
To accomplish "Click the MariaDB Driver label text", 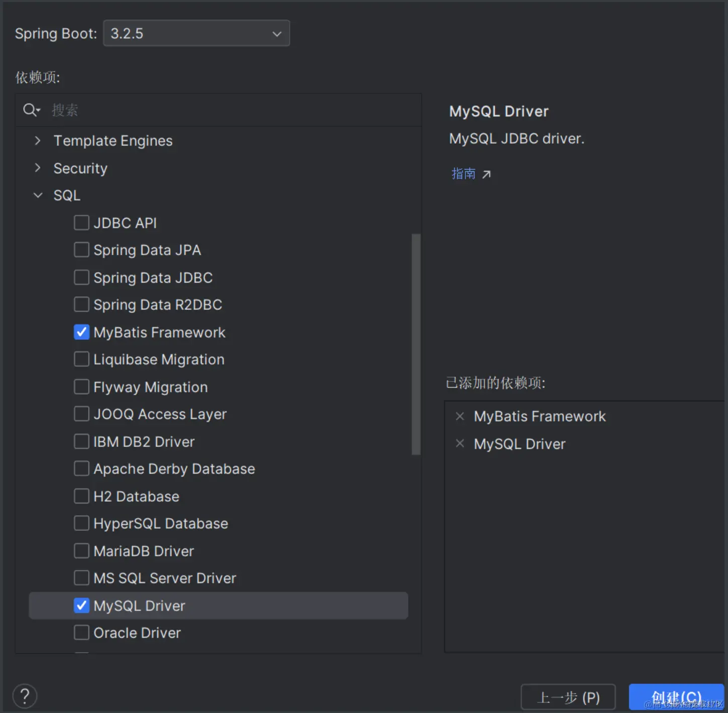I will click(x=144, y=551).
